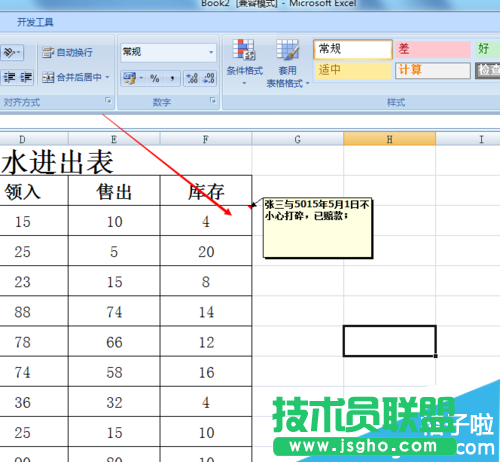Click the 售出 header cell
This screenshot has width=500, height=462.
coord(114,191)
